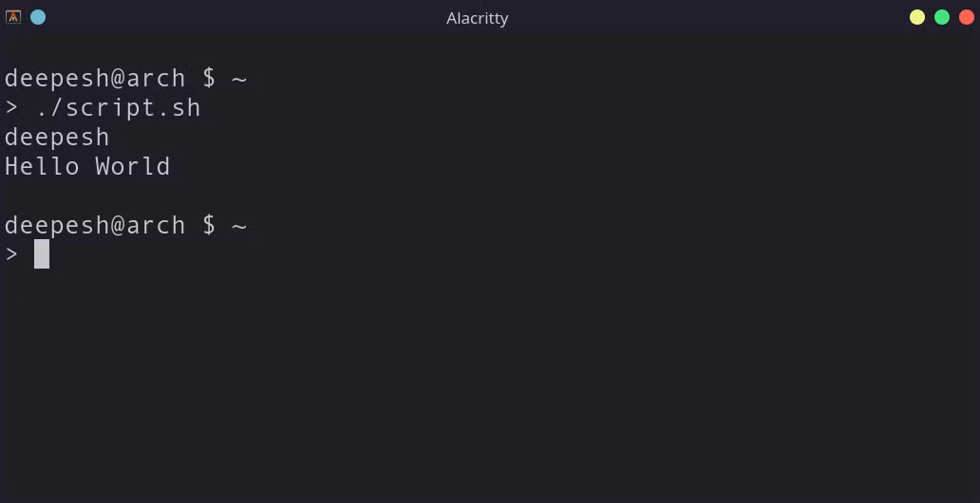
Task: Click the Alacritty app icon in title bar
Action: click(x=13, y=17)
